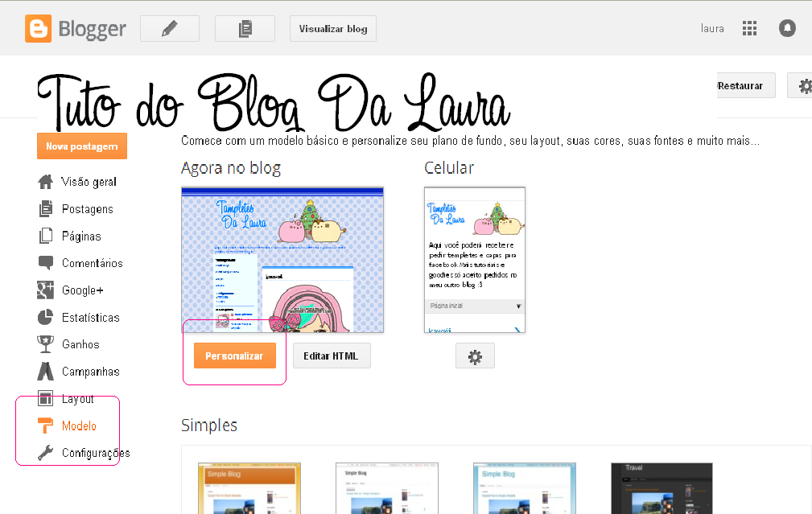Open the Google apps grid icon
Image resolution: width=812 pixels, height=514 pixels.
(749, 28)
